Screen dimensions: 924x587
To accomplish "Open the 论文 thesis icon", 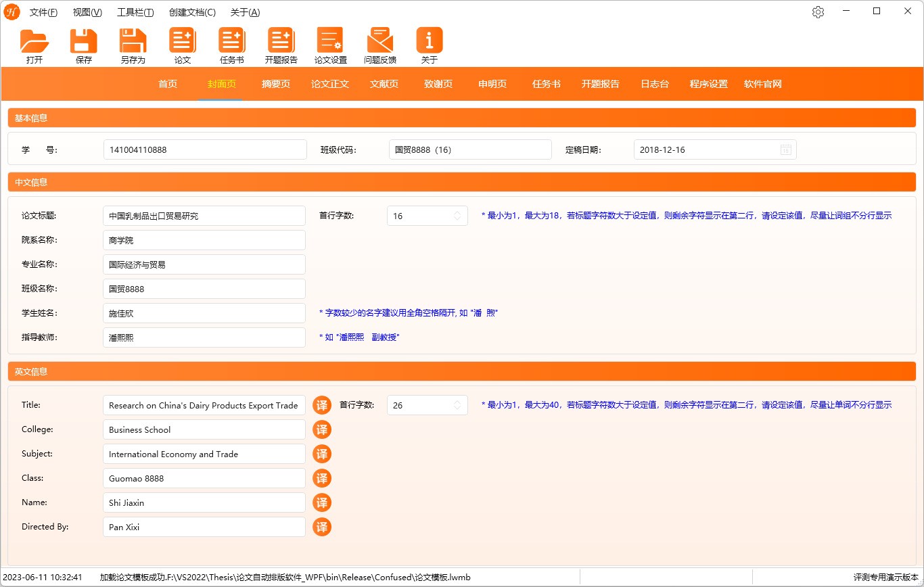I will click(x=182, y=43).
